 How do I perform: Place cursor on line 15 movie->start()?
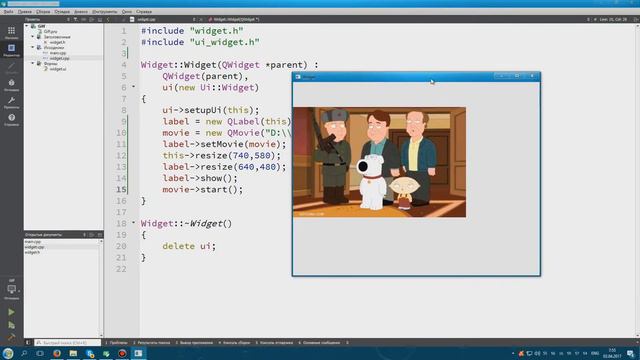(202, 190)
